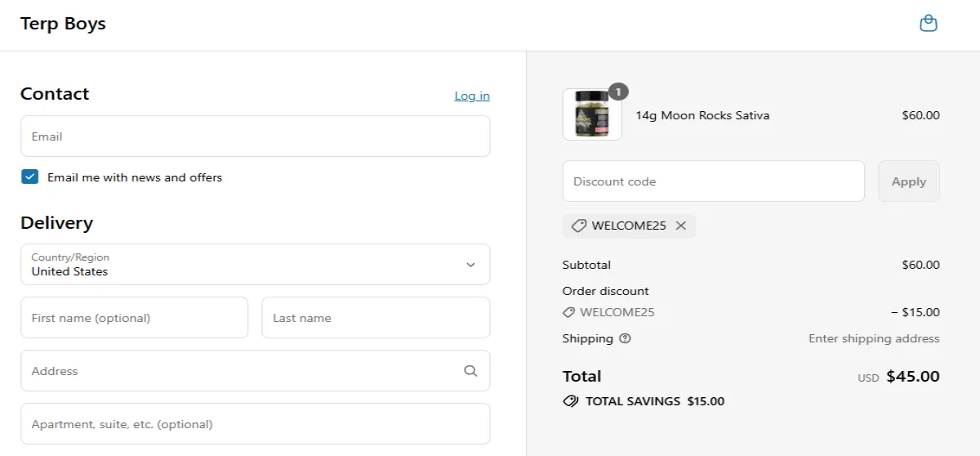
Task: Click the Delivery heading
Action: click(56, 223)
